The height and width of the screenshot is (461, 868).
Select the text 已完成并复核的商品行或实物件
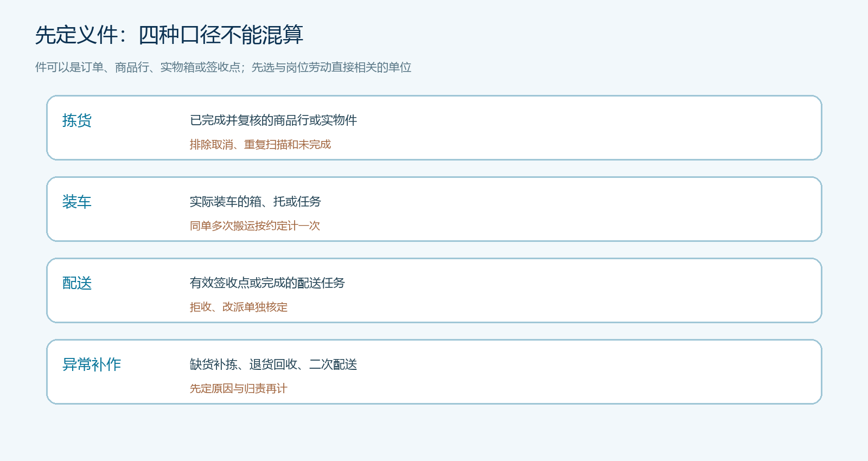pyautogui.click(x=273, y=120)
